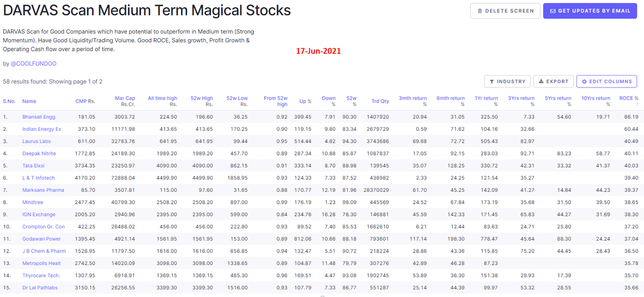Sort by All time high column
The width and height of the screenshot is (644, 297).
(163, 101)
